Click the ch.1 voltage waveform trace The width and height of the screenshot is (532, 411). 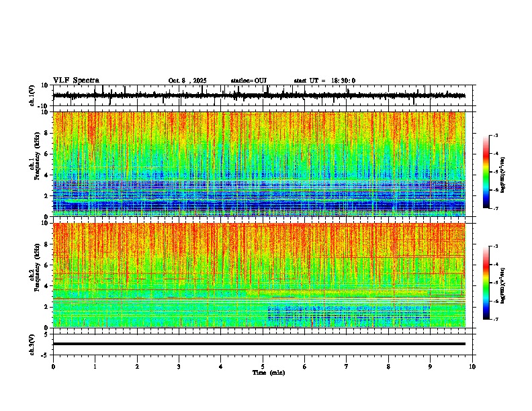click(x=259, y=95)
